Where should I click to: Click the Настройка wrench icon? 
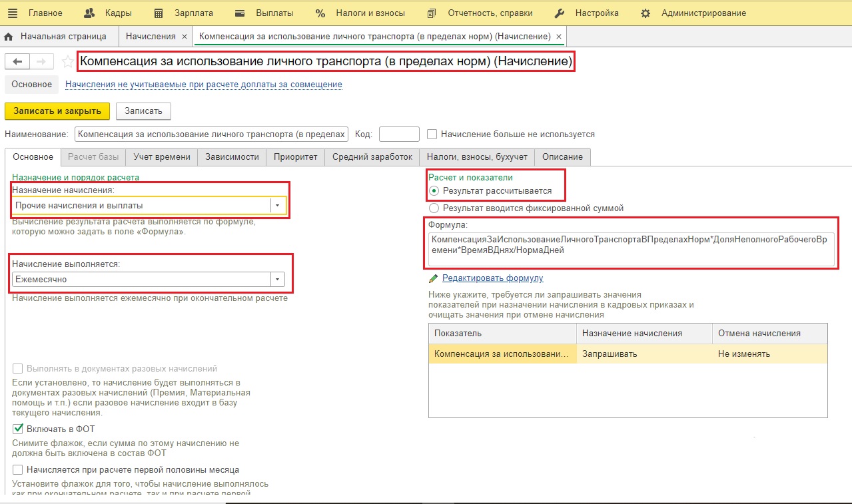tap(560, 13)
